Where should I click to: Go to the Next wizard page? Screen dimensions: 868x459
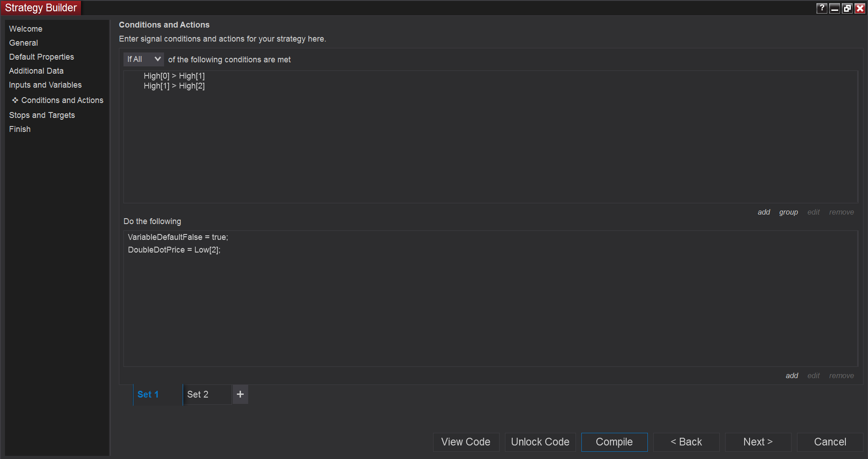coord(758,442)
